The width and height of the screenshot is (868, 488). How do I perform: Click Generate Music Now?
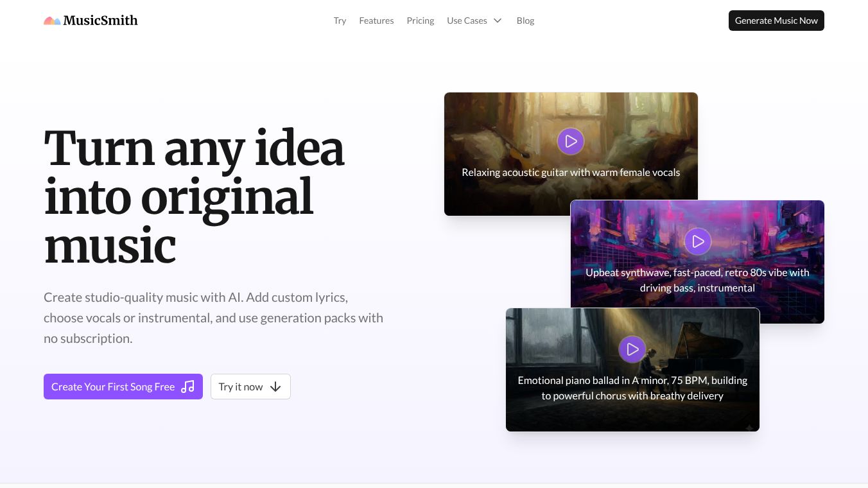click(776, 21)
